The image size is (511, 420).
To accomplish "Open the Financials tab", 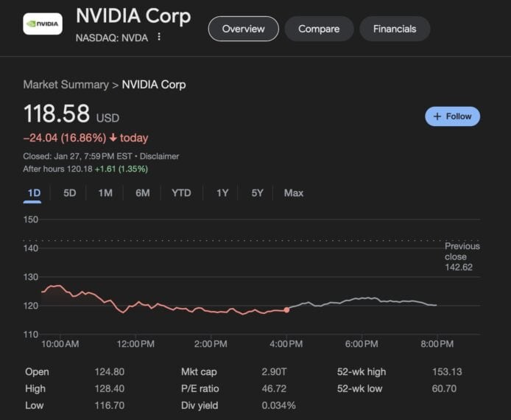I will [x=395, y=29].
